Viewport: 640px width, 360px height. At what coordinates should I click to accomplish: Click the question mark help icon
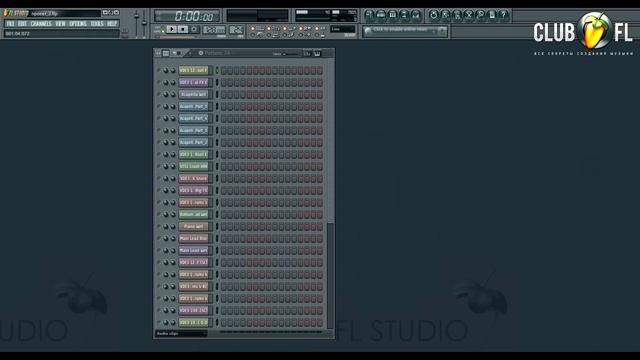(504, 15)
